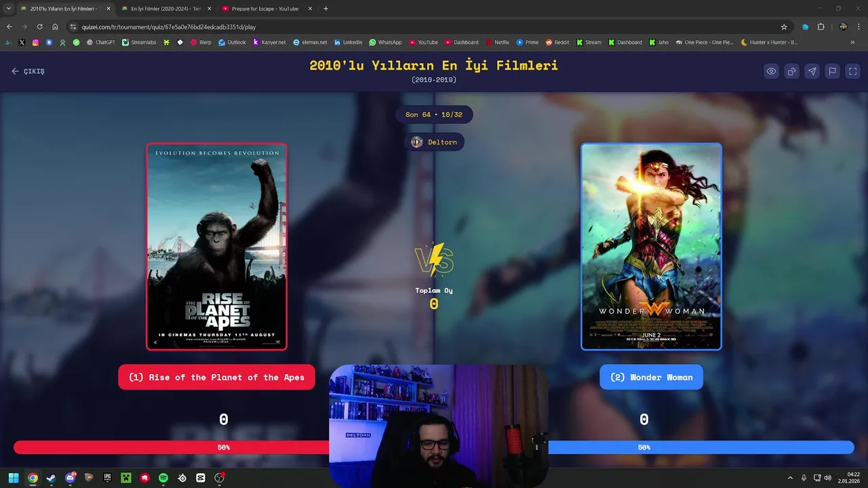868x488 pixels.
Task: Bookmark this page with the star icon
Action: tap(784, 27)
